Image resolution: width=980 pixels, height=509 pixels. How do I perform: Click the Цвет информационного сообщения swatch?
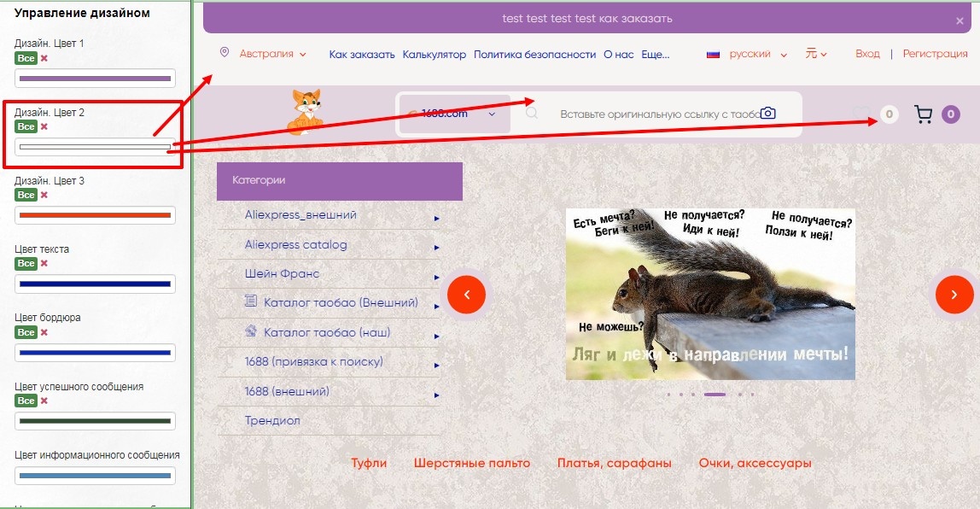pyautogui.click(x=95, y=476)
